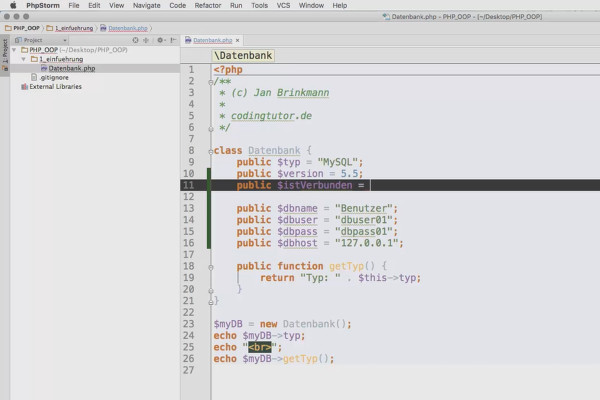Viewport: 600px width, 400px height.
Task: Click the "Benutzer" string on line 13
Action: coord(364,208)
